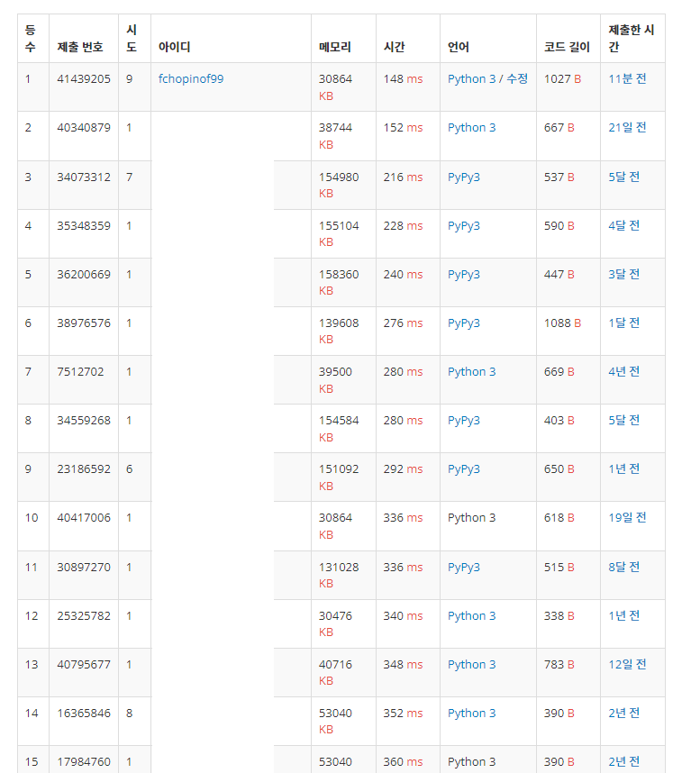Open PyPy3 link for submission 34073312
700x773 pixels.
tap(463, 177)
